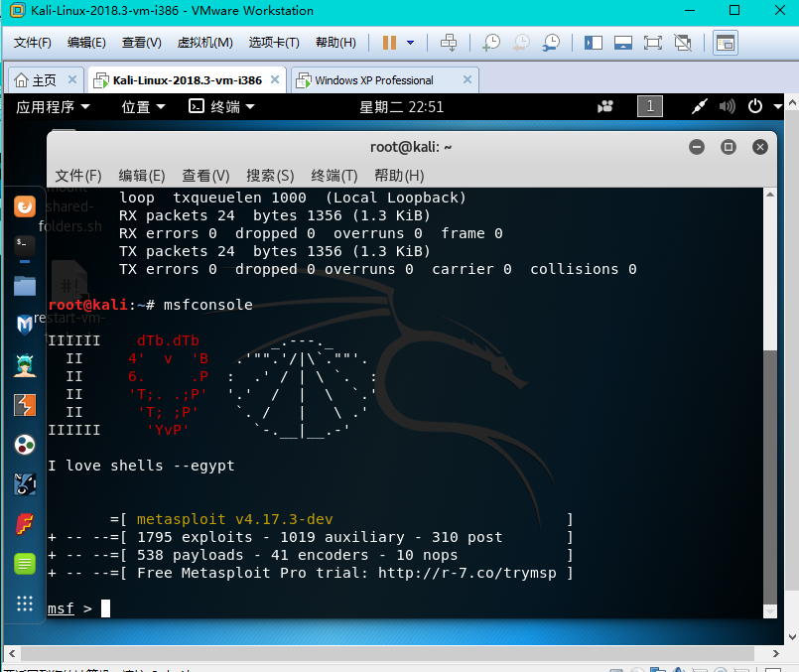Image resolution: width=799 pixels, height=672 pixels.
Task: Open the network connection icon
Action: pos(699,106)
